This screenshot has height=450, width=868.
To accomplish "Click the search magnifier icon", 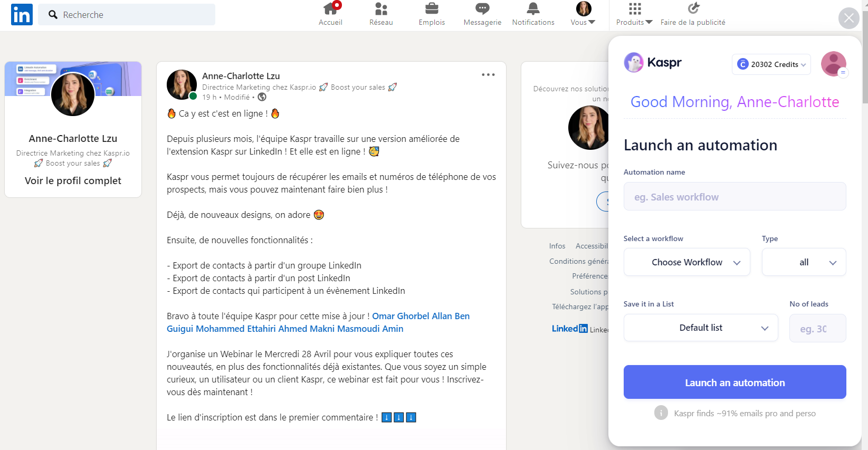I will [53, 15].
